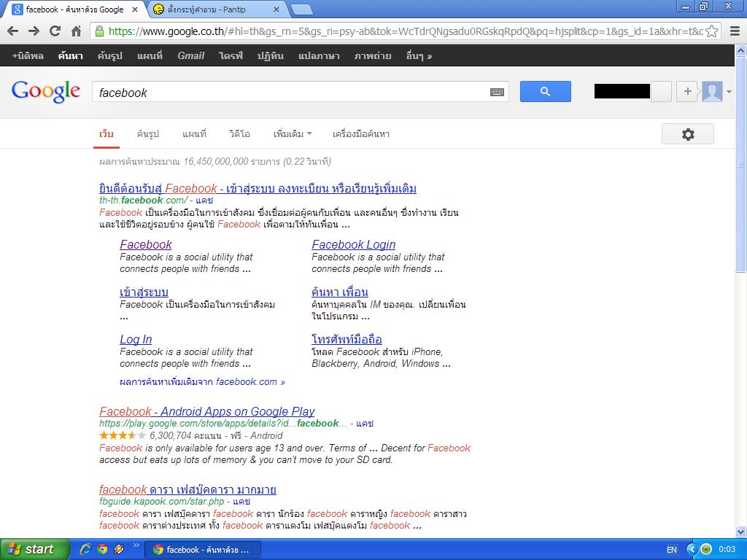Launch Internet Explorer from the quick launch
This screenshot has height=560, width=747.
pos(85,549)
